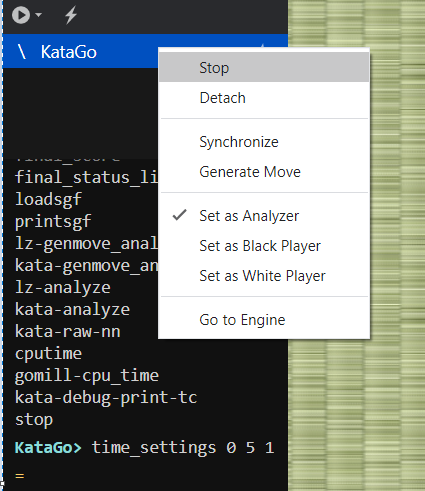Click Go to Engine menu entry
Screen dimensions: 425x491
coord(264,320)
